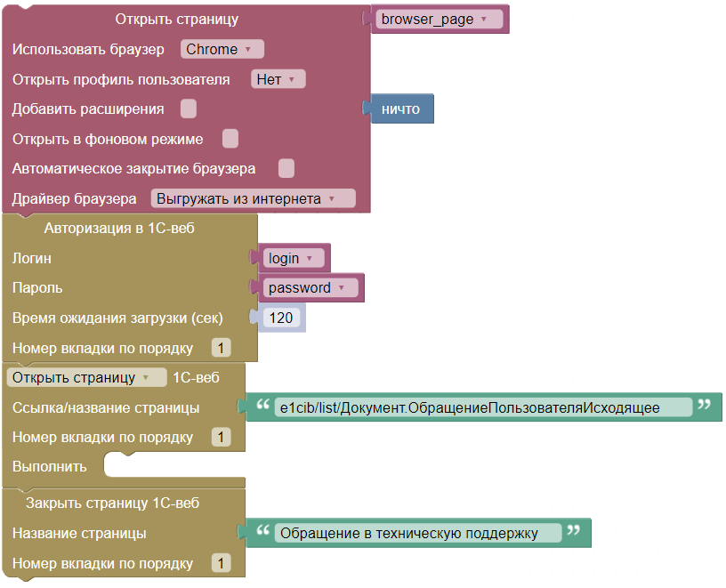The height and width of the screenshot is (588, 726).
Task: Open the password variable dropdown
Action: pyautogui.click(x=311, y=288)
